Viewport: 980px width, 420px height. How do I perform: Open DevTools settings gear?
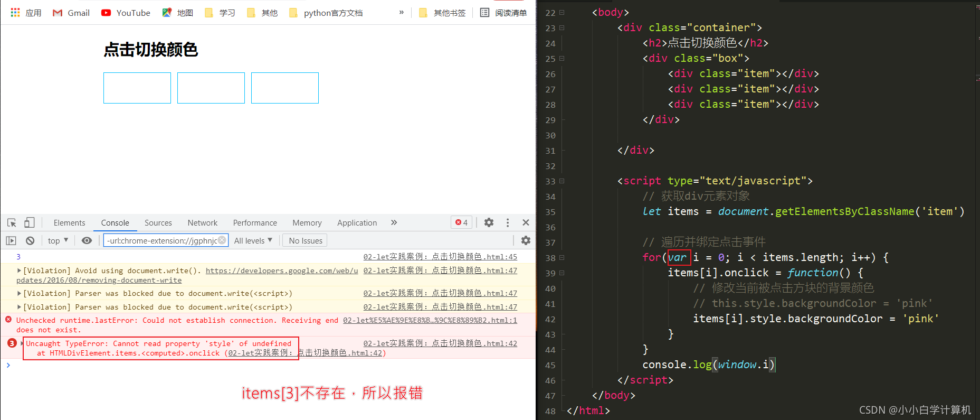(489, 222)
